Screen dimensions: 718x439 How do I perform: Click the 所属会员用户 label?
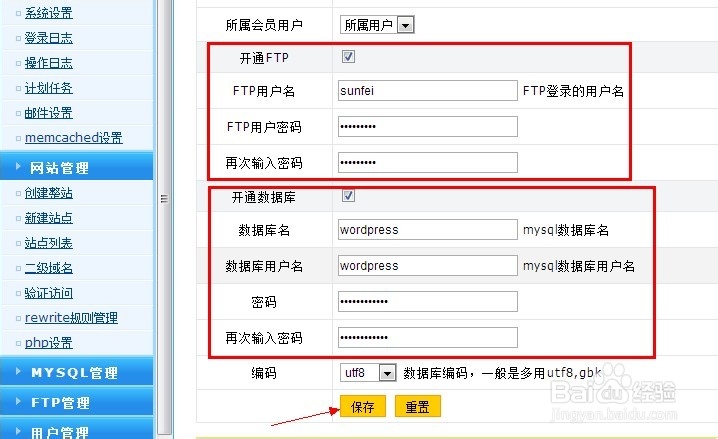coord(264,25)
